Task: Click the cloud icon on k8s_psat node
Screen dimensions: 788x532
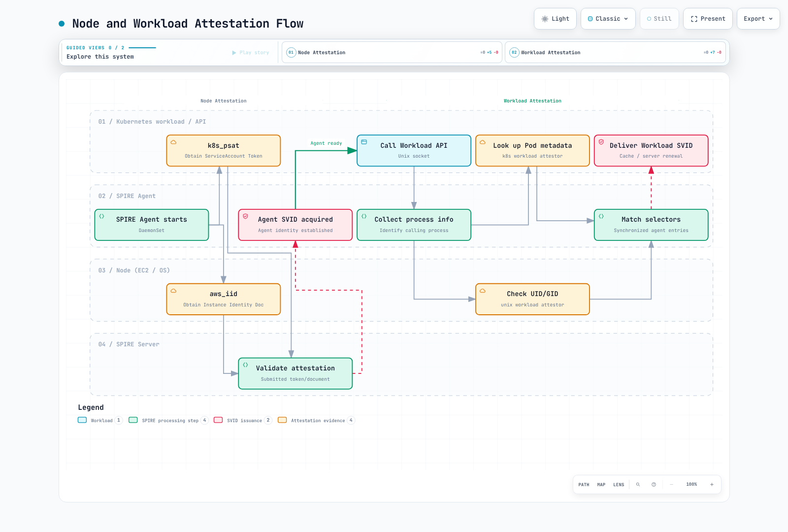Action: tap(173, 142)
